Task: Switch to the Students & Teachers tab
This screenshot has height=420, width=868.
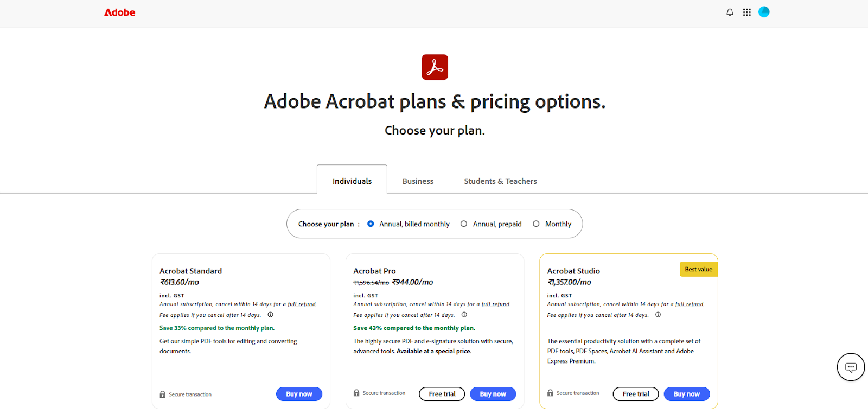Action: coord(500,181)
